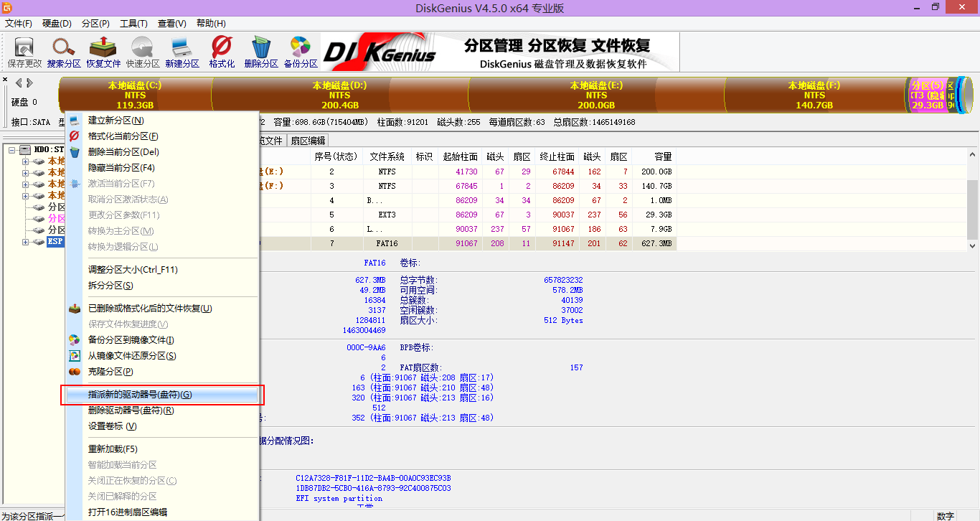This screenshot has width=980, height=521.
Task: Choose 删除当前分区(Del) in context menu
Action: 162,152
